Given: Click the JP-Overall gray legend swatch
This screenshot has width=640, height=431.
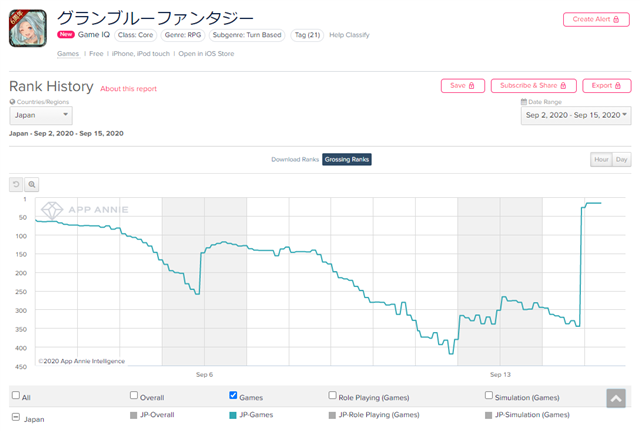Looking at the screenshot, I should pyautogui.click(x=133, y=415).
